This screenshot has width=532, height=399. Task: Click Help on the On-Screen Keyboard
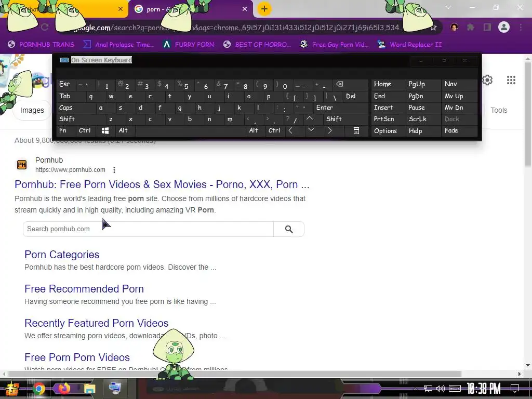[x=423, y=130]
